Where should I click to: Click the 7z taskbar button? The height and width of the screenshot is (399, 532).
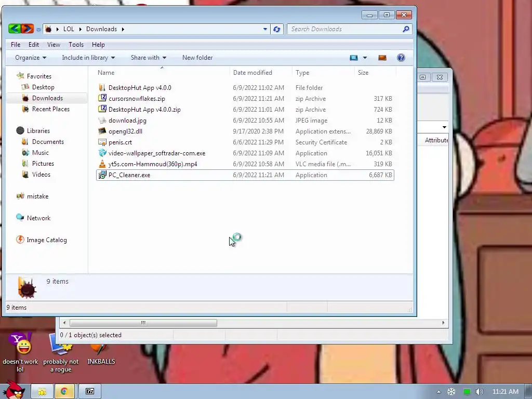89,392
